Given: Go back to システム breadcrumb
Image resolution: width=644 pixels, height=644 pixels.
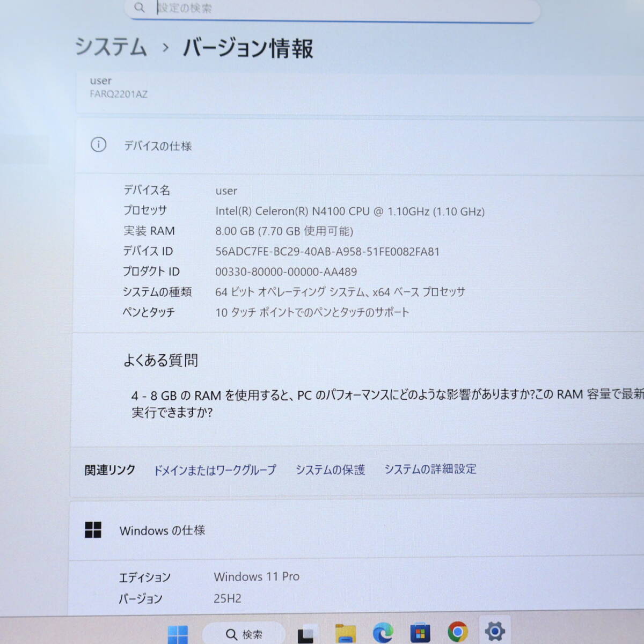Looking at the screenshot, I should 111,47.
